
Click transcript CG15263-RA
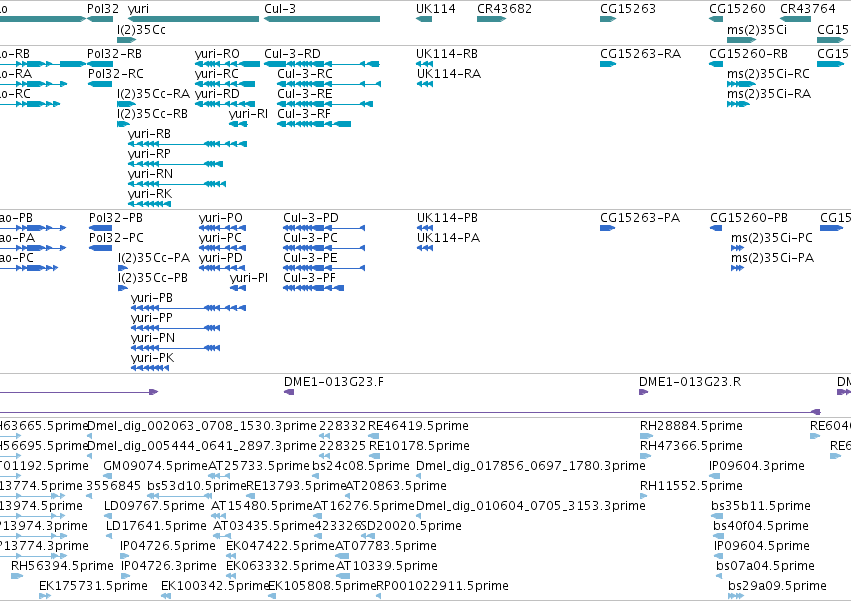[608, 64]
